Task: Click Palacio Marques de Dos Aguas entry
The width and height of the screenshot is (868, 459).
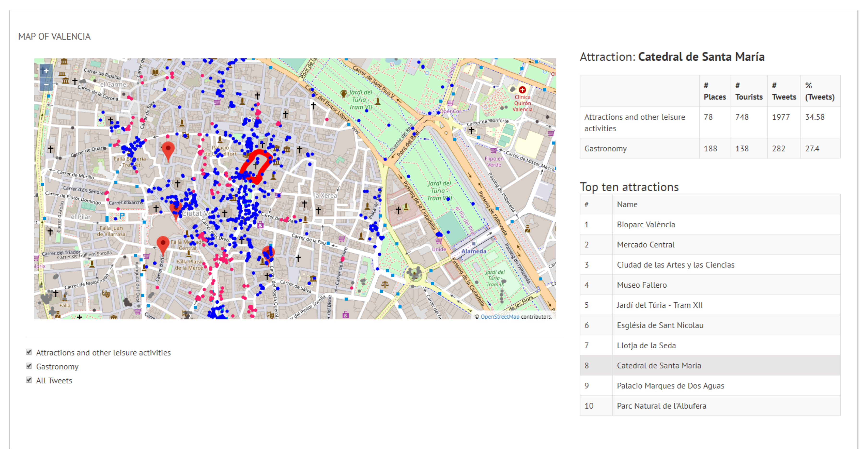Action: tap(670, 386)
